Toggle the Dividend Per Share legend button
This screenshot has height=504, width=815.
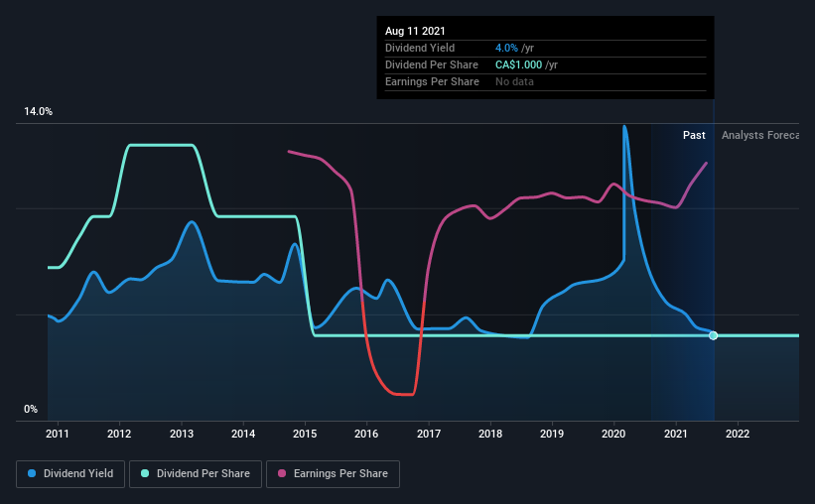coord(196,474)
